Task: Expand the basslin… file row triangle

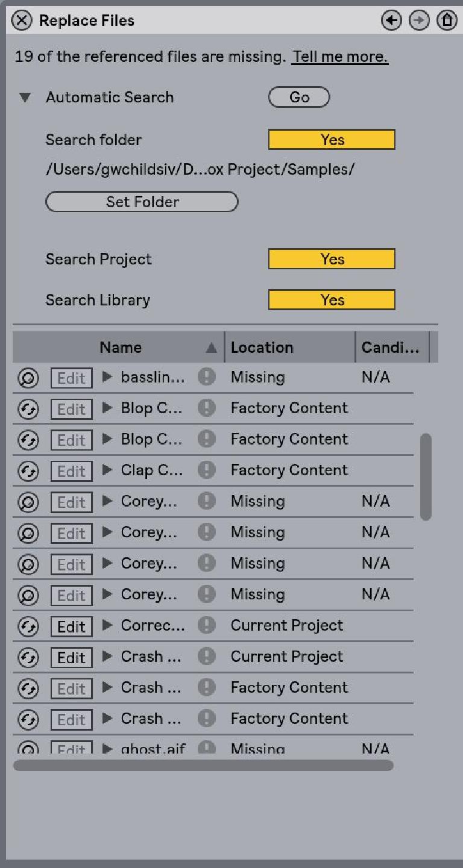Action: tap(107, 377)
